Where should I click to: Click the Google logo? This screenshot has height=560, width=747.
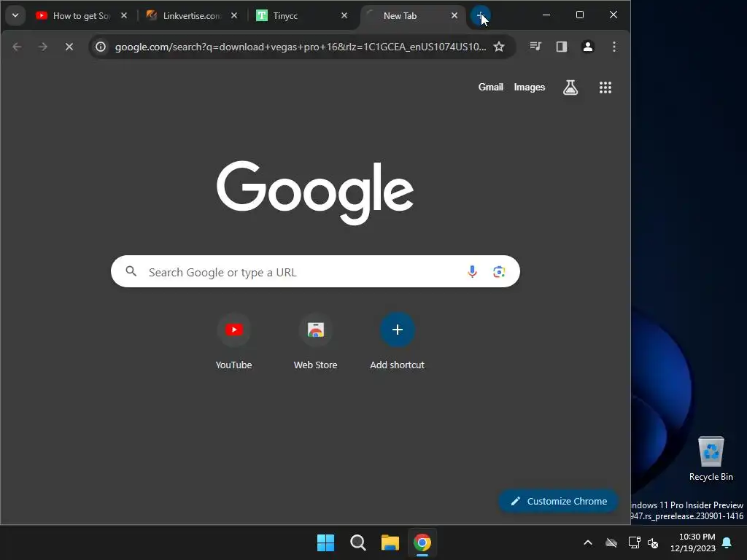click(315, 192)
